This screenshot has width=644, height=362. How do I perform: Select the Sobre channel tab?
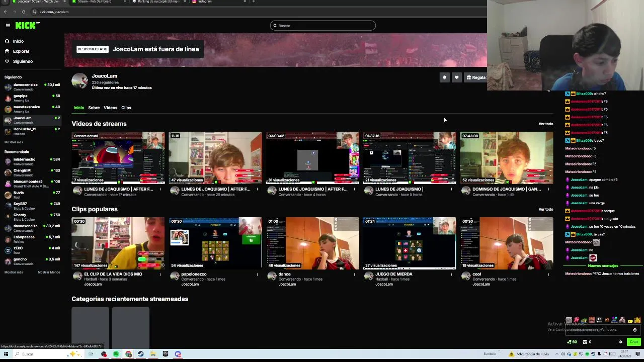click(94, 108)
